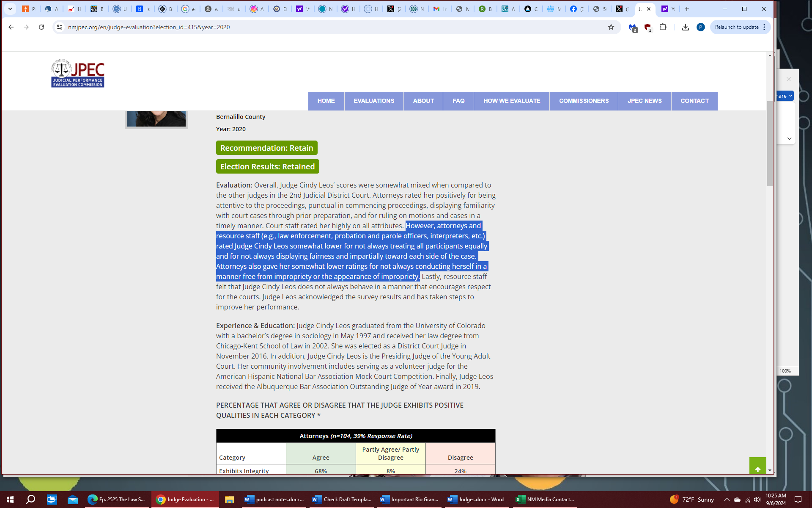Click the Relaunch to update button
812x508 pixels.
click(736, 27)
